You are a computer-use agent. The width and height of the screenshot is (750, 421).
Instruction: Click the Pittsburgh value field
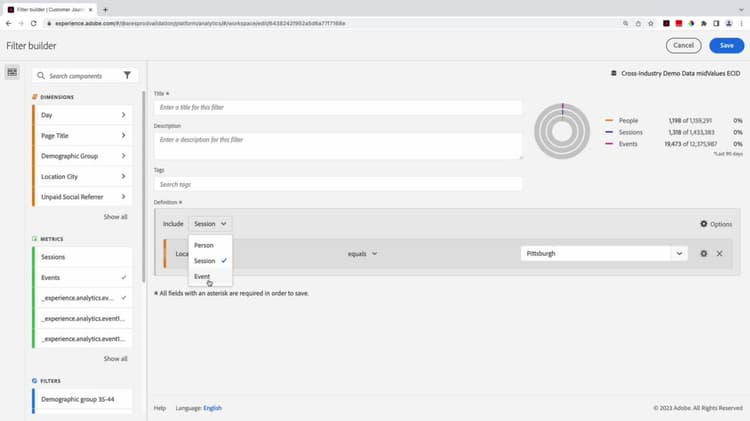[x=596, y=254]
